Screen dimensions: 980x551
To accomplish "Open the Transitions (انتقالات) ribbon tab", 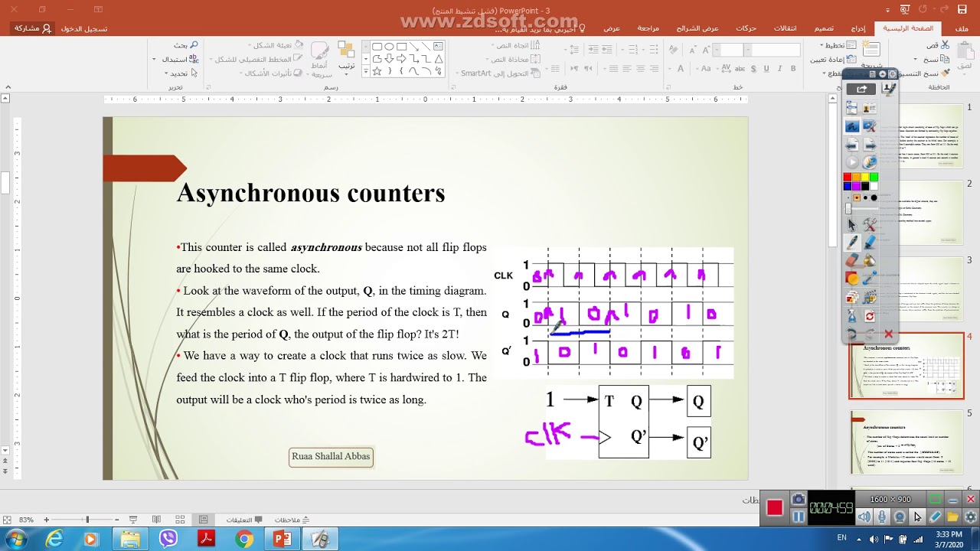I will click(x=785, y=28).
